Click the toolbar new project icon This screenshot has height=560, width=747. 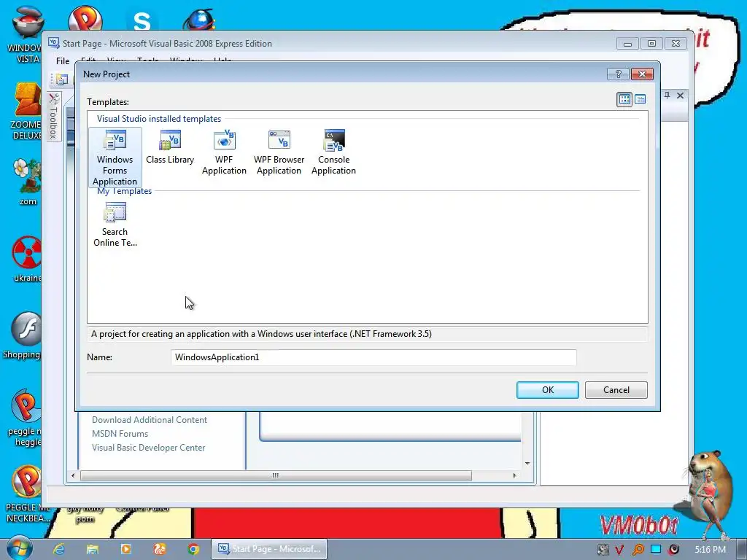point(61,79)
